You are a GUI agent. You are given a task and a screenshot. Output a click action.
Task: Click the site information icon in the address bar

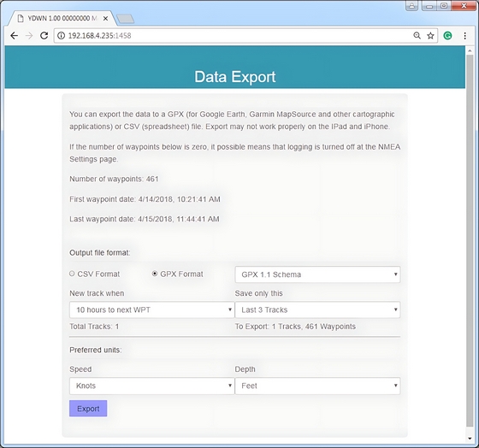(62, 36)
